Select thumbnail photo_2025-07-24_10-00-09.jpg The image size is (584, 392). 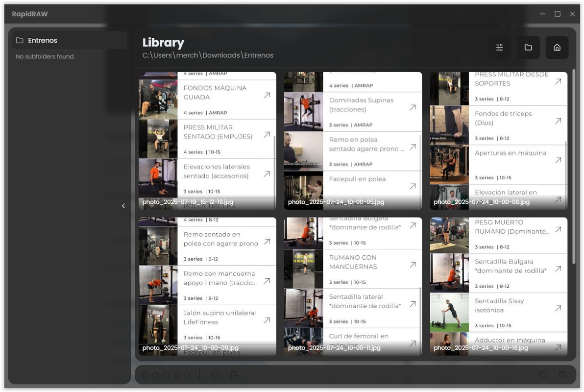[207, 287]
